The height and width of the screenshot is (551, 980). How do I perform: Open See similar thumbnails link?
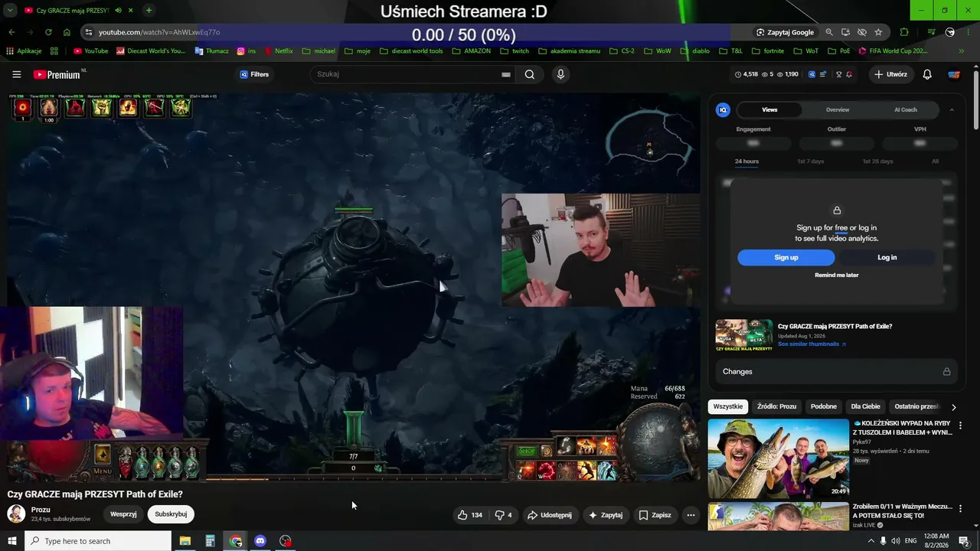point(812,344)
